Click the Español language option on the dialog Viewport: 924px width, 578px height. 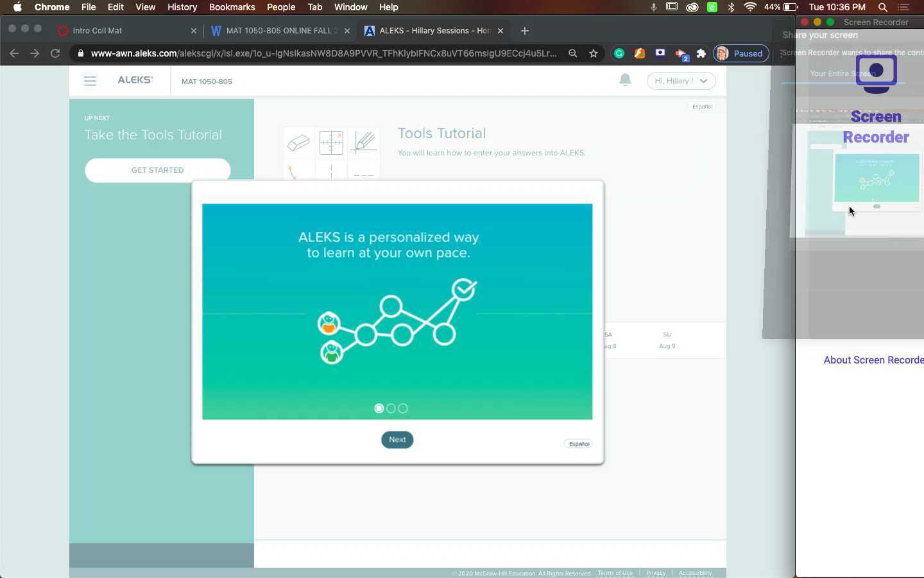tap(577, 443)
